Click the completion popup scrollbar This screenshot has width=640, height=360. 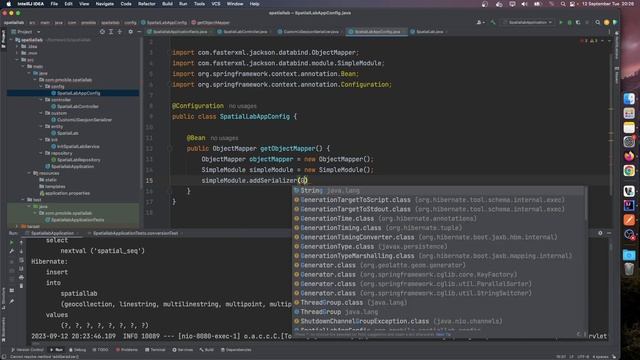pos(586,204)
